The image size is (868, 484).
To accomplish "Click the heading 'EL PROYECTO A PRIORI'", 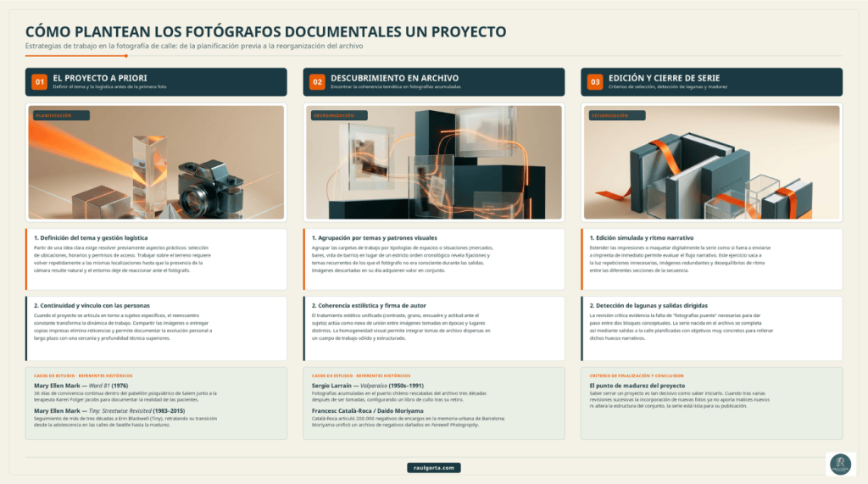I will coord(100,78).
